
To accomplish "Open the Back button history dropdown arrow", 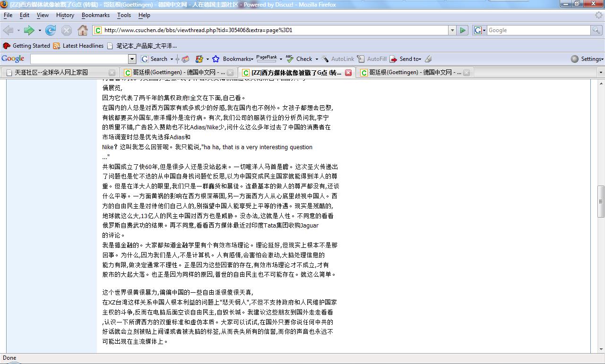I will pyautogui.click(x=18, y=30).
